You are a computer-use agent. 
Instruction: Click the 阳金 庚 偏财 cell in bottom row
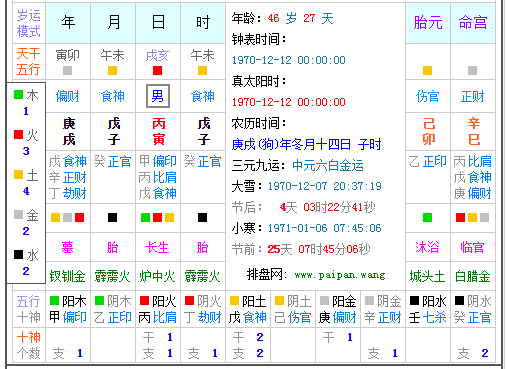click(x=338, y=309)
